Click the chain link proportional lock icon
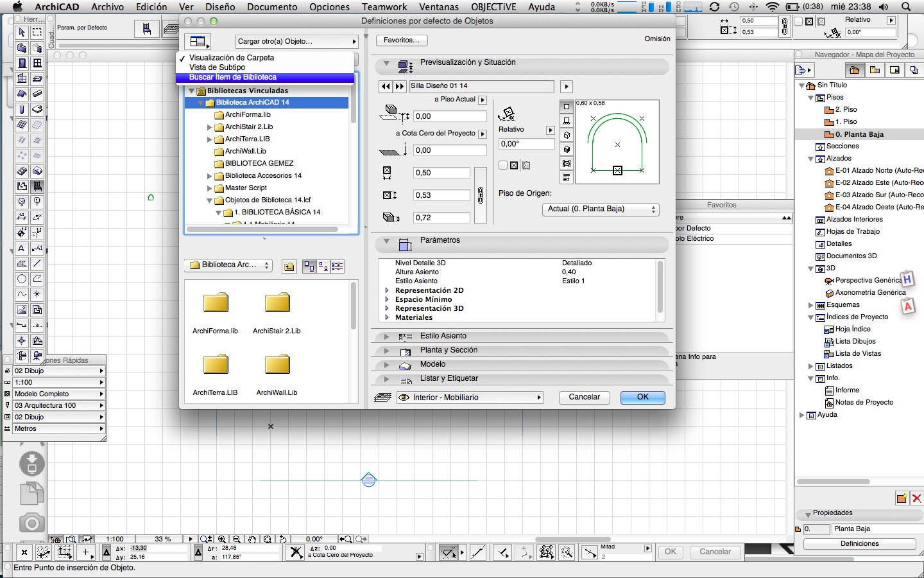 click(481, 195)
